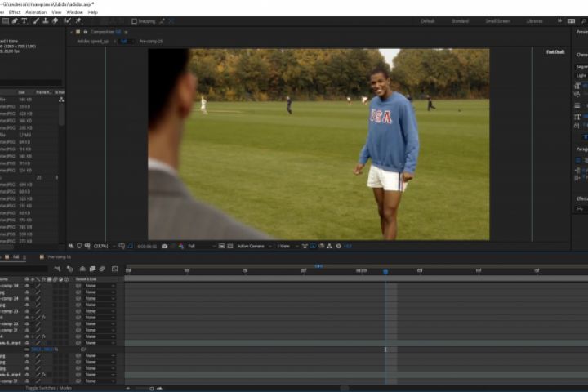Click the blue current time indicator in timeline
This screenshot has height=392, width=588.
coord(385,272)
